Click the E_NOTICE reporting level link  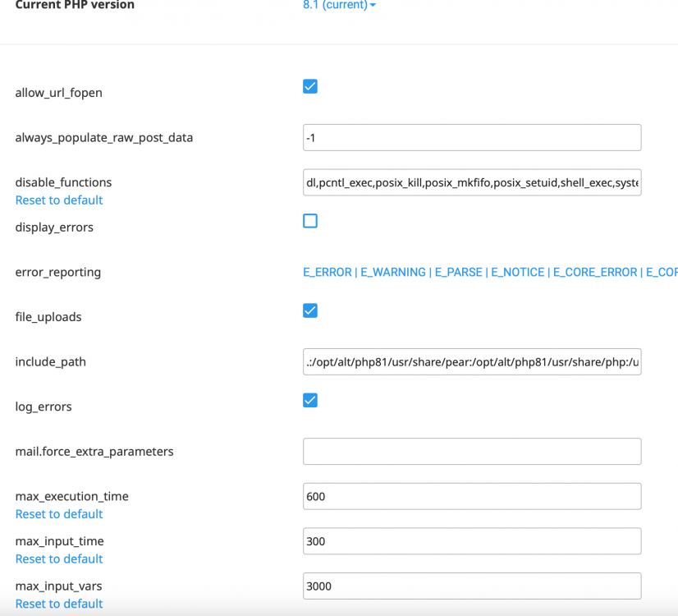(517, 272)
